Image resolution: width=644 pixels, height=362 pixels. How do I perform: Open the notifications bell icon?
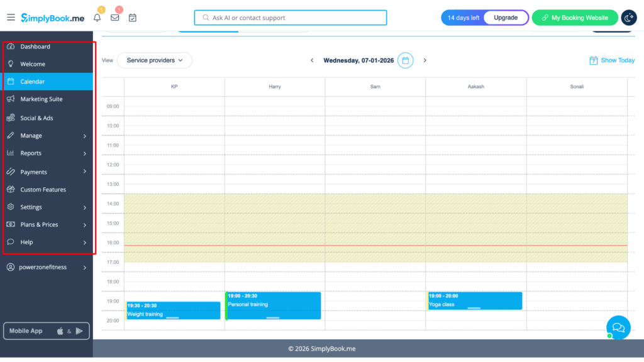[x=97, y=18]
